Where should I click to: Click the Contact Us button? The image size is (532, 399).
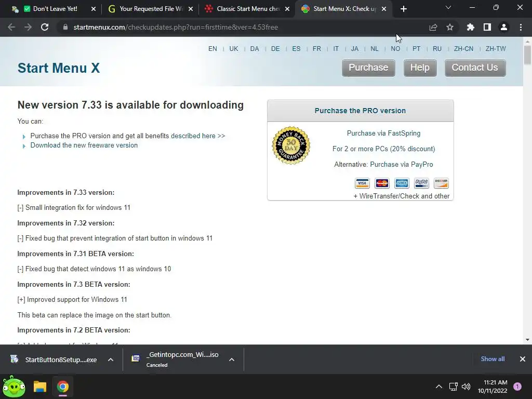(475, 68)
